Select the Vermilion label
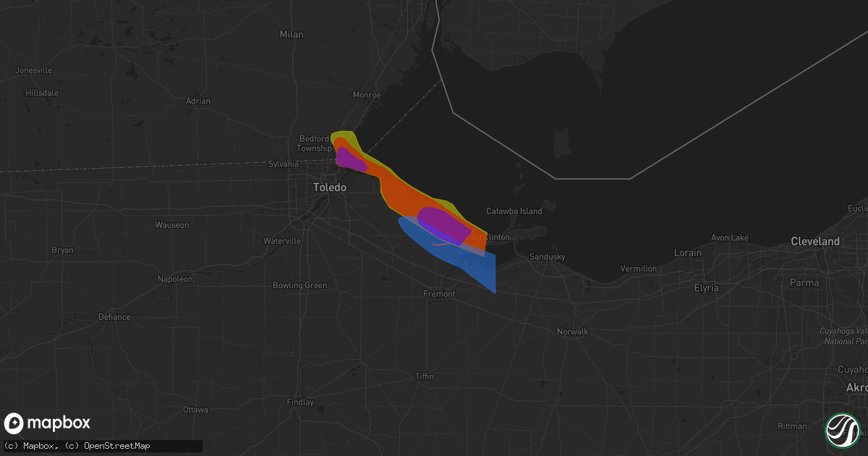The image size is (868, 456). [x=639, y=269]
